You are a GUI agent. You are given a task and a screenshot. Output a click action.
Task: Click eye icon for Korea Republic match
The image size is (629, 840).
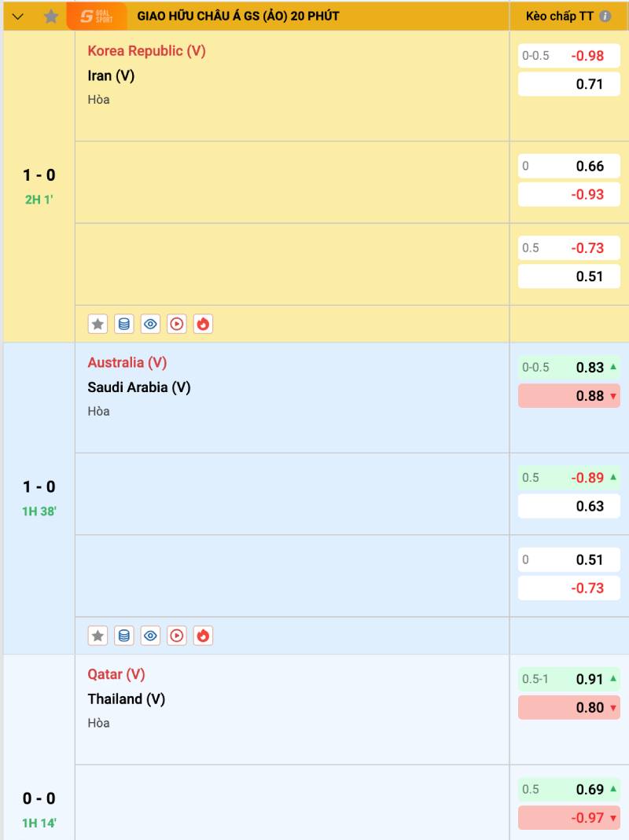pos(151,324)
